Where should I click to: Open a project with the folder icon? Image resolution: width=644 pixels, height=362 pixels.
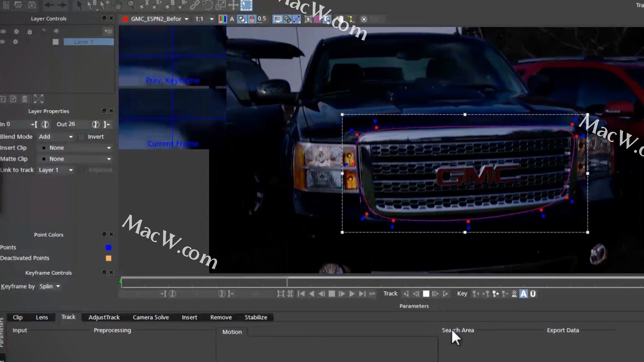19,5
